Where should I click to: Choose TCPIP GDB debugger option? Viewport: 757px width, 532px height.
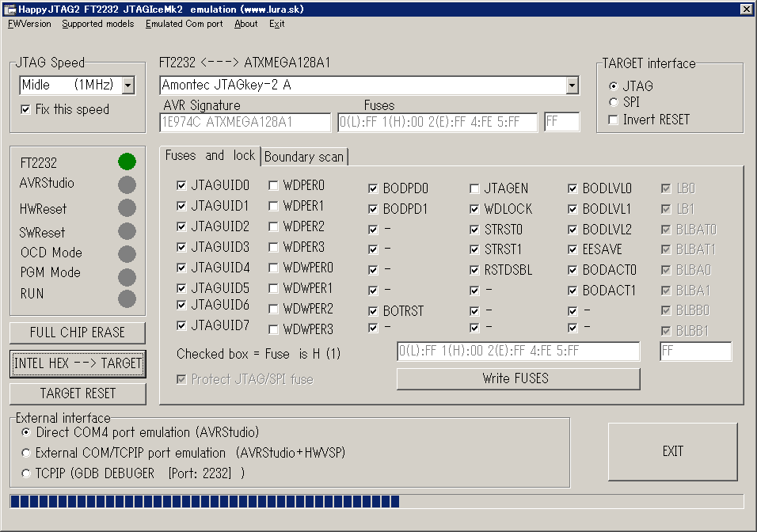click(26, 473)
